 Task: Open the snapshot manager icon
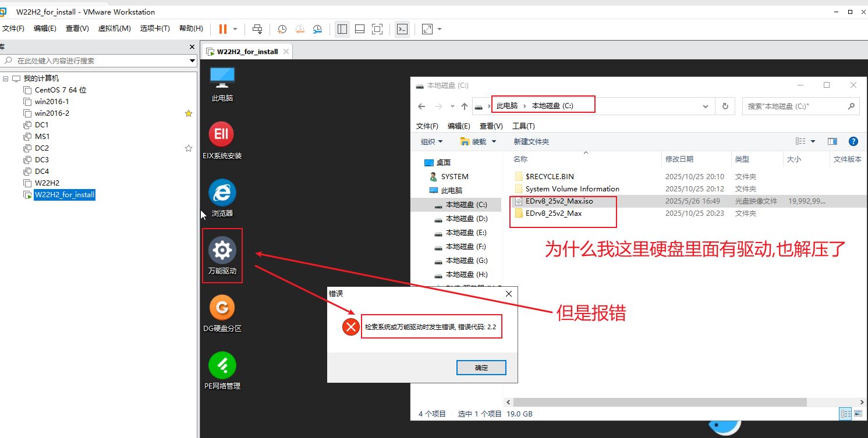point(317,29)
